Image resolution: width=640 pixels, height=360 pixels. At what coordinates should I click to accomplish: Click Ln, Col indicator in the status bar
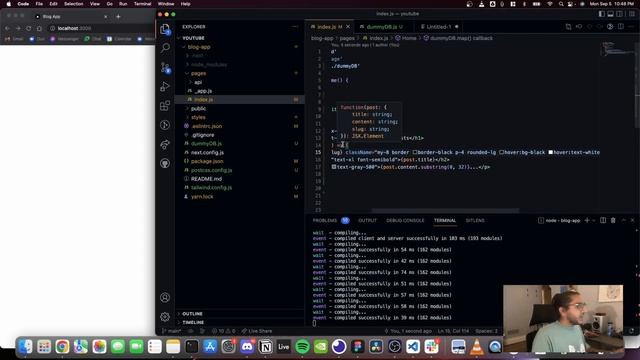click(x=453, y=331)
